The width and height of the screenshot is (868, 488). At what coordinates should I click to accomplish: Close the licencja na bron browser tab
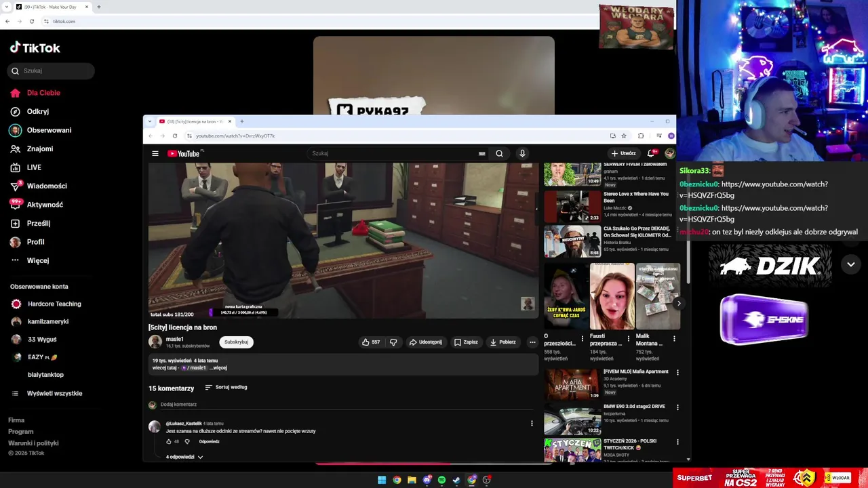click(230, 121)
